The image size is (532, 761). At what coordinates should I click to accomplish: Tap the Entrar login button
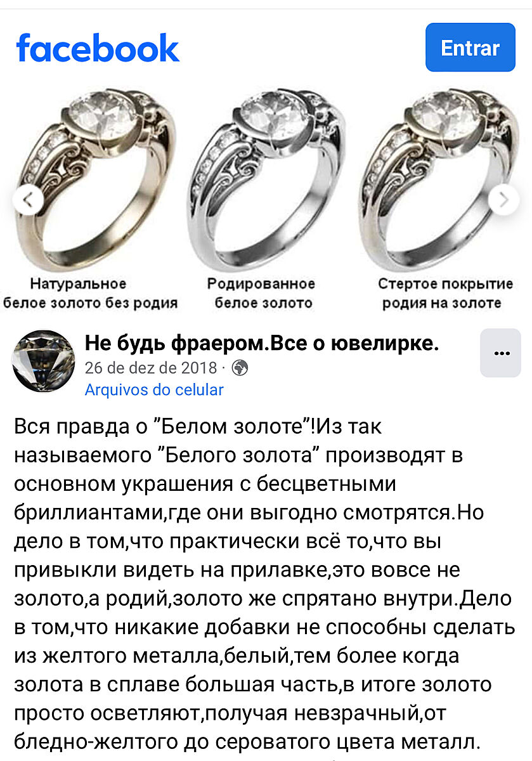coord(470,48)
